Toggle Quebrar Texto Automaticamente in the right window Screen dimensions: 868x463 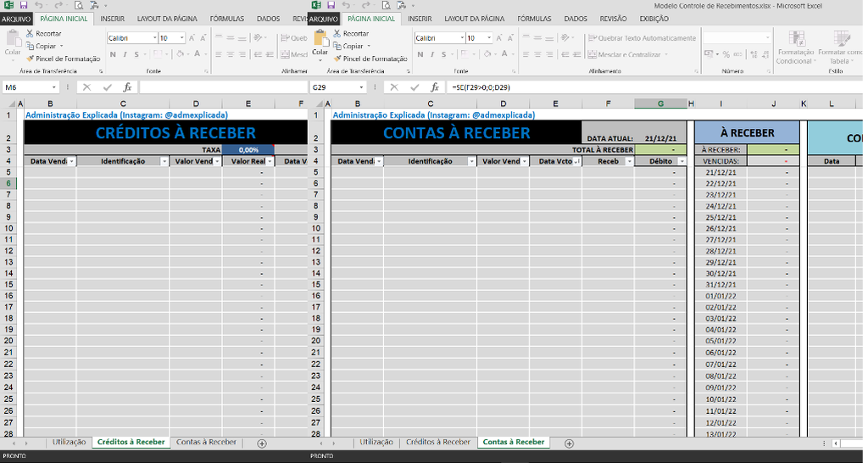point(643,38)
